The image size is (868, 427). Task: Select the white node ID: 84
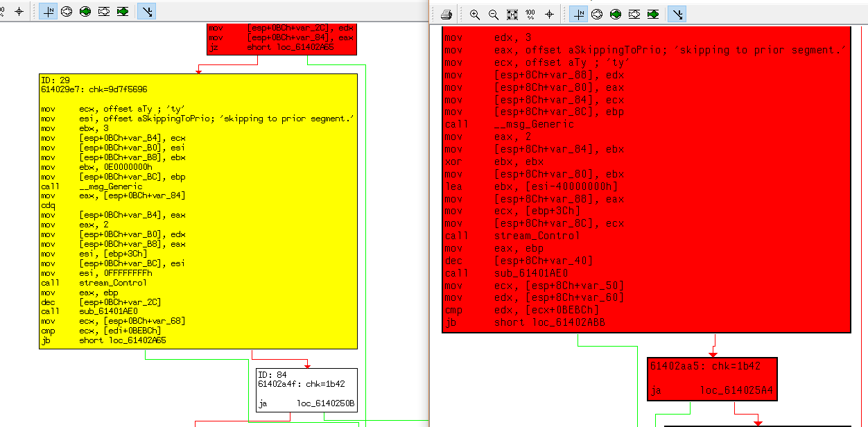tap(306, 390)
